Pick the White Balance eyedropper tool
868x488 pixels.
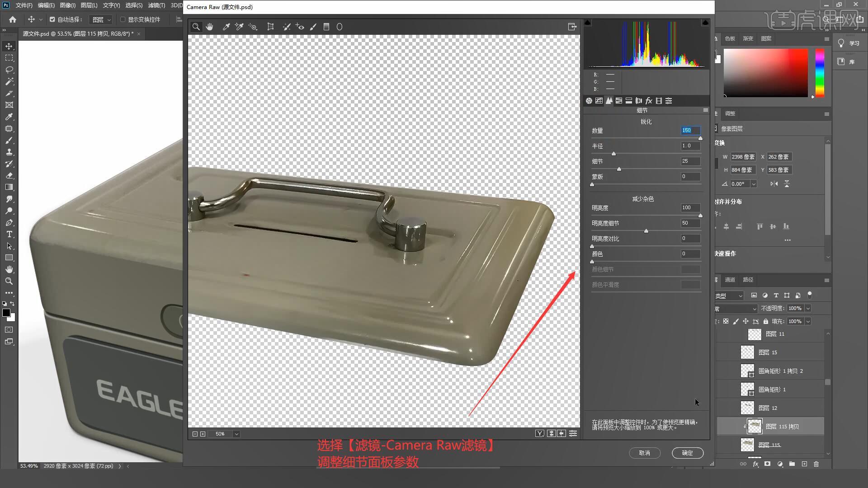tap(226, 27)
